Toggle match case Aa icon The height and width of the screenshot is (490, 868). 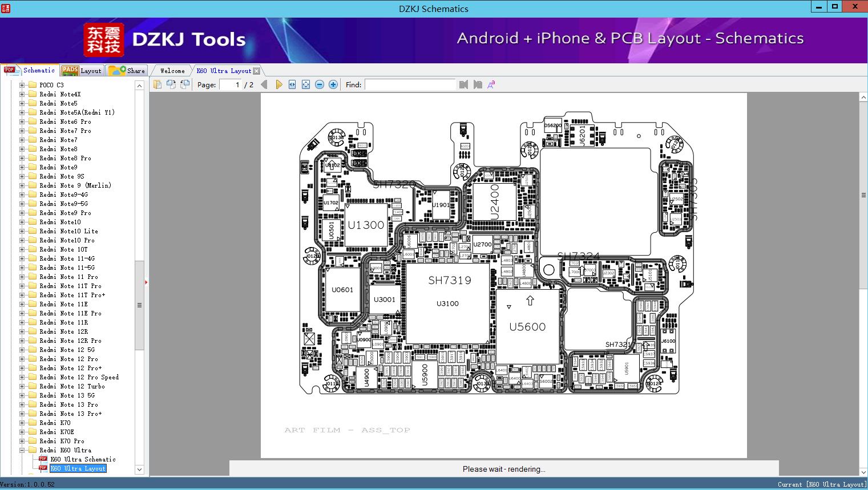pos(491,84)
